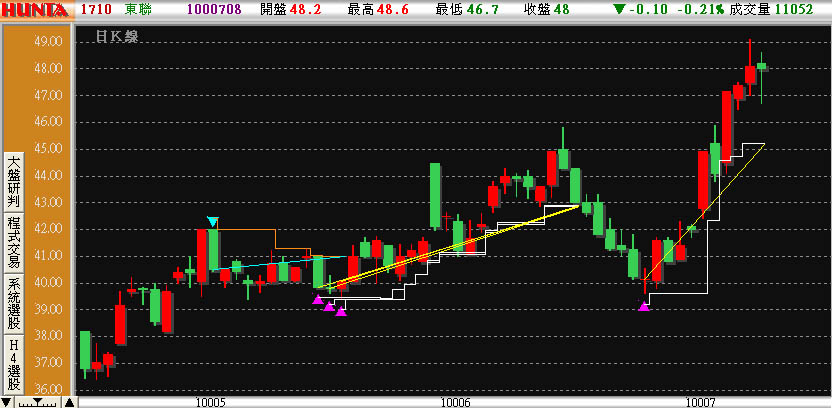
Task: Click the right-pointing arrow beside the ruler
Action: coord(69,402)
